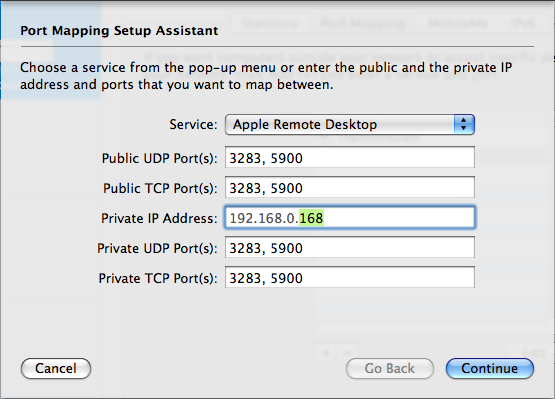Screen dimensions: 555x399
Task: Click the Go Back button
Action: tap(390, 369)
